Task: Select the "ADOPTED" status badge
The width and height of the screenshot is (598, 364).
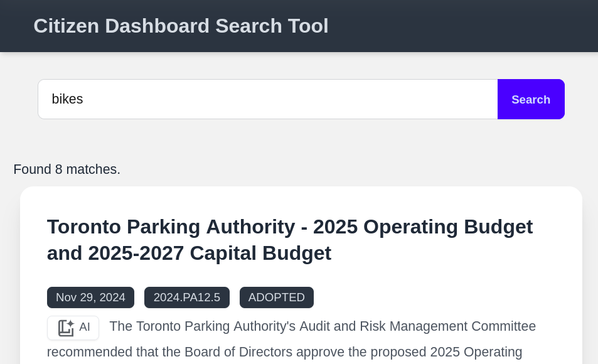Action: click(276, 297)
